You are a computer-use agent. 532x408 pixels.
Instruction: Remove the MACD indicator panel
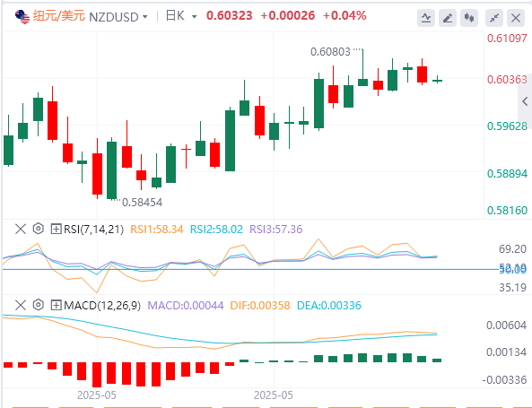click(21, 305)
